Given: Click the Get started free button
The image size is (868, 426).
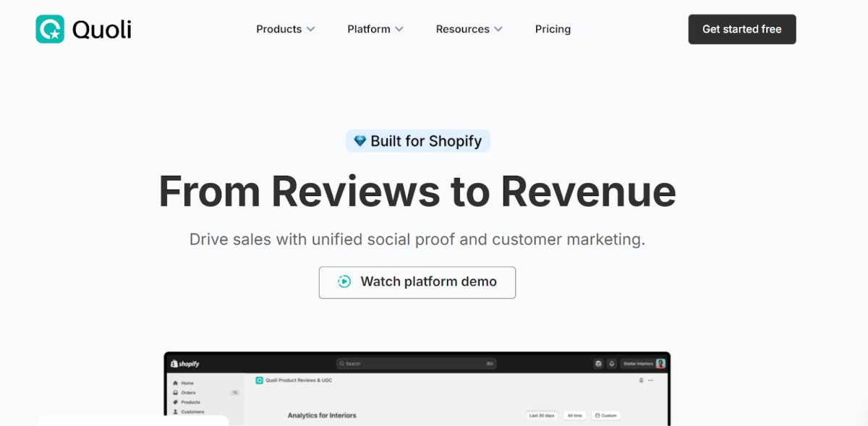Looking at the screenshot, I should coord(742,29).
